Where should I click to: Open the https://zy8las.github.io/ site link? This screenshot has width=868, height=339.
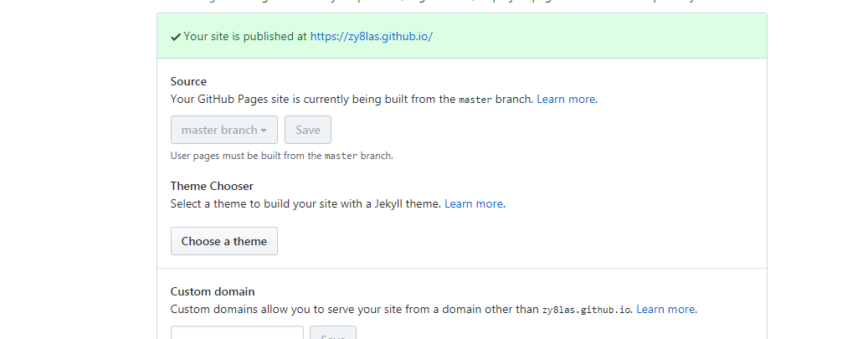pos(371,37)
